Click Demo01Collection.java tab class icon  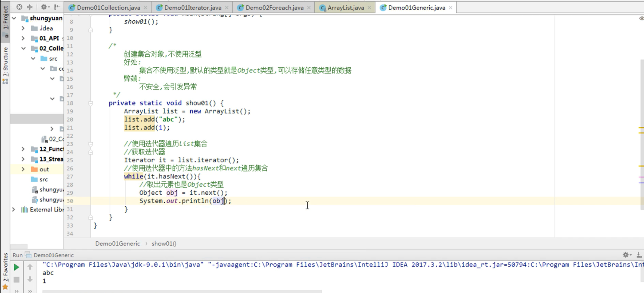pyautogui.click(x=72, y=8)
